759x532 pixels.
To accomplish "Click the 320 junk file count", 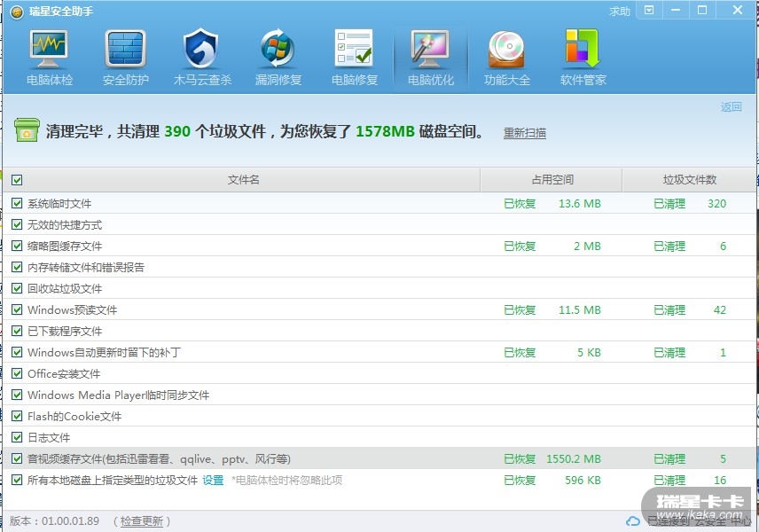I will coord(717,203).
